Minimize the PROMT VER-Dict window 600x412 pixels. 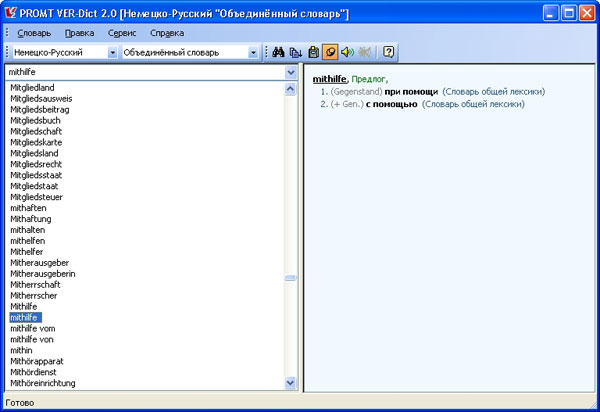[551, 13]
